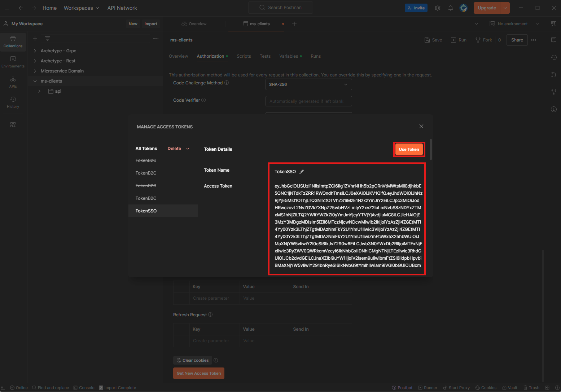Click the Share button
The image size is (561, 392).
click(517, 40)
